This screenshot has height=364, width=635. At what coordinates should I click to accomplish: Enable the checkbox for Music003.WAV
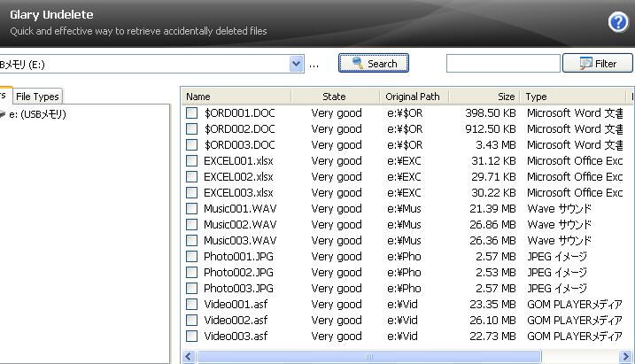coord(192,241)
